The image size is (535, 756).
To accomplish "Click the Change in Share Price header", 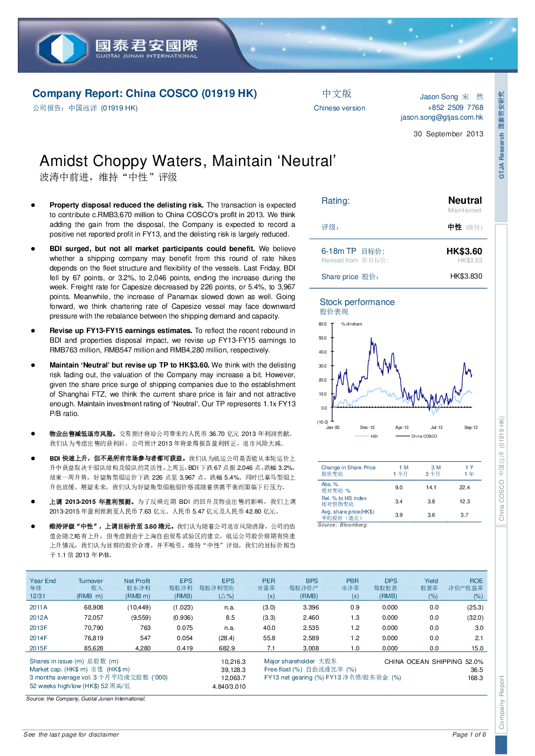I will (348, 468).
